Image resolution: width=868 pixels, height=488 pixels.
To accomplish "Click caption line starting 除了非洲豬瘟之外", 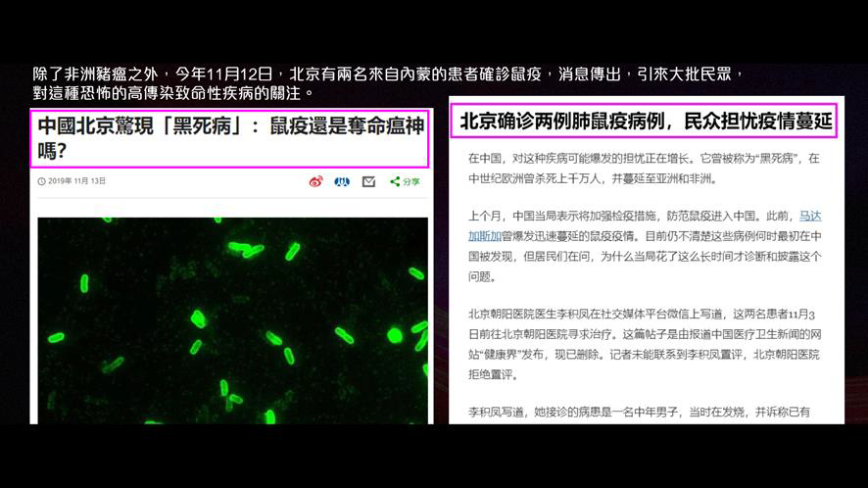I will (388, 74).
